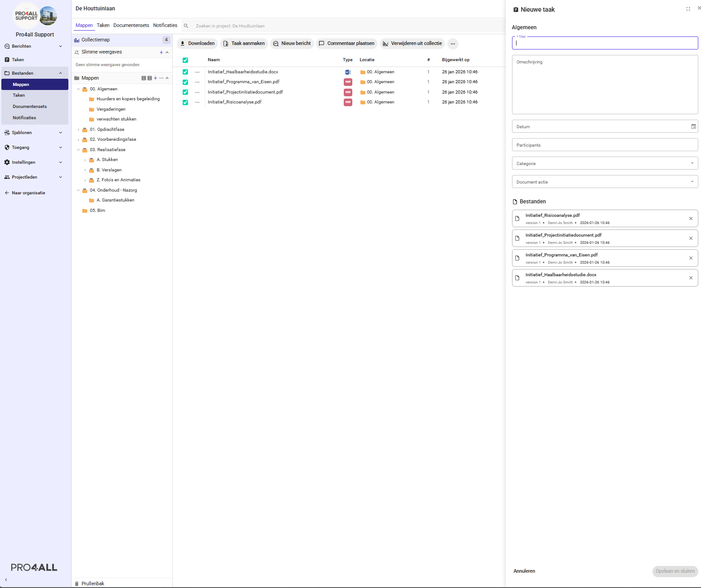The image size is (701, 588).
Task: Uncheck the Initiatief_Haalbaarheidsstudie.docx row checkbox
Action: pyautogui.click(x=185, y=72)
